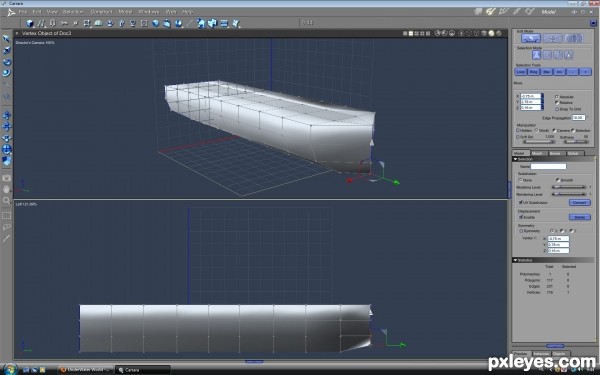The width and height of the screenshot is (600, 375).
Task: Select the arrow move tool in left toolbar
Action: tap(7, 39)
